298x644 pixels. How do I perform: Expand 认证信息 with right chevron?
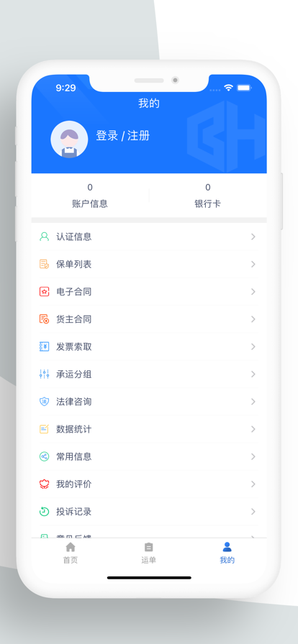253,236
